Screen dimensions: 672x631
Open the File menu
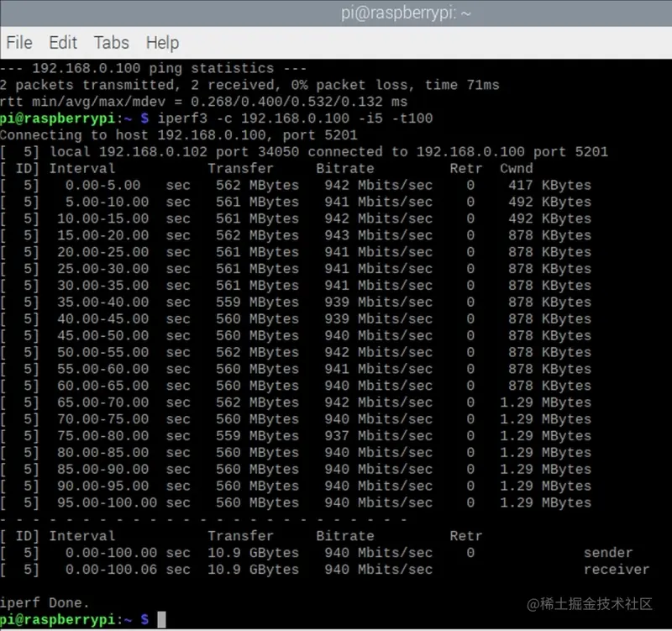coord(18,42)
